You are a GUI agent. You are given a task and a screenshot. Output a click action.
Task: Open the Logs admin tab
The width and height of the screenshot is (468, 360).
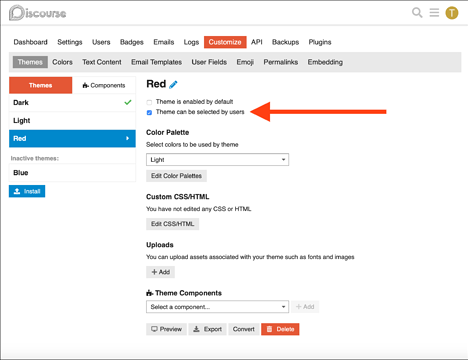[x=191, y=42]
